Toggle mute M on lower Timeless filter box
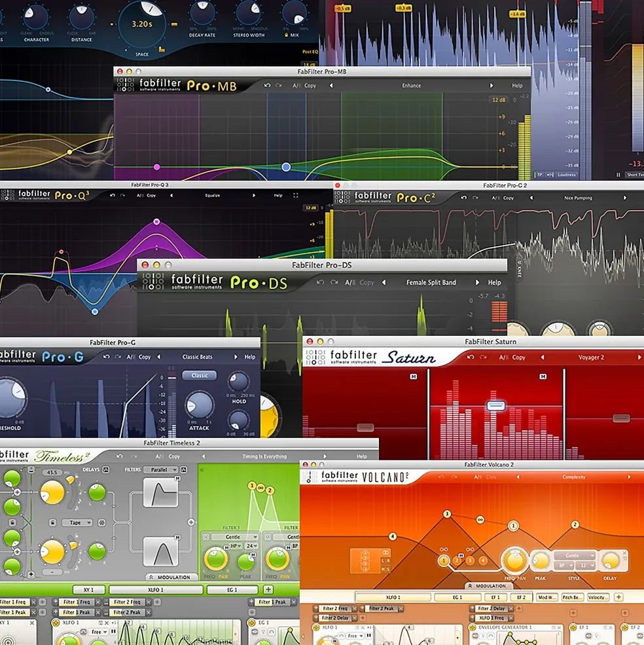 [x=177, y=538]
